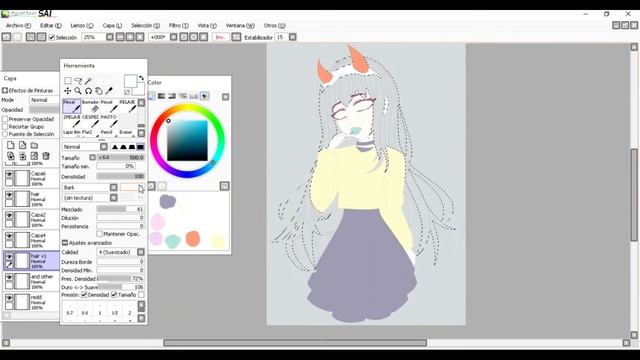Show the color wheel panel toggle
Image resolution: width=640 pixels, height=360 pixels.
click(x=151, y=96)
